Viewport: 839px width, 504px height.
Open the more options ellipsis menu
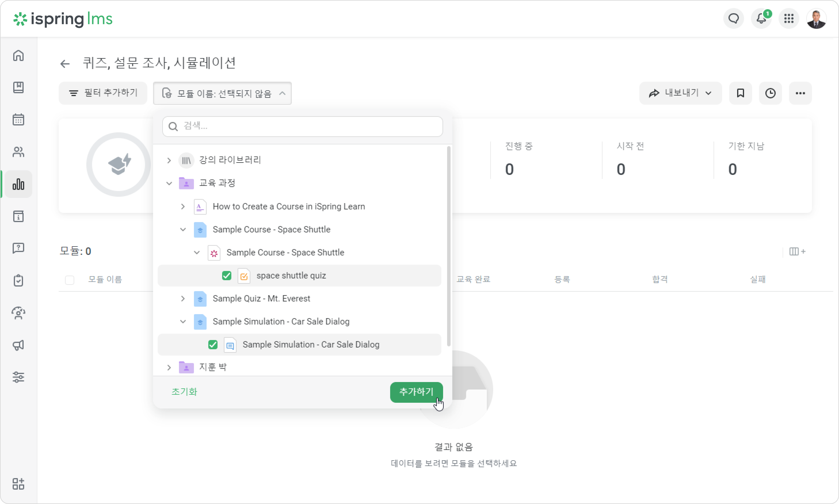(800, 93)
